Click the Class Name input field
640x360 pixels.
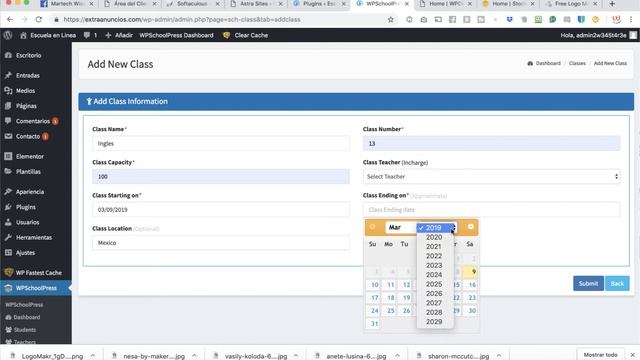tap(221, 143)
